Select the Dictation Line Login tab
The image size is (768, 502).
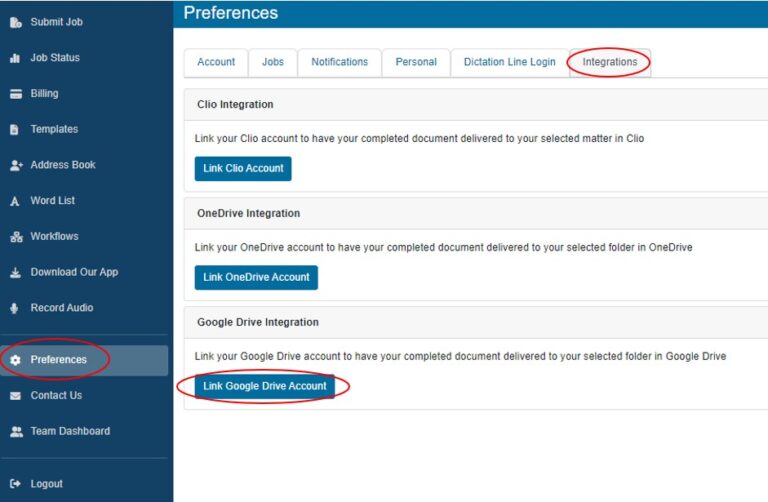pyautogui.click(x=509, y=62)
